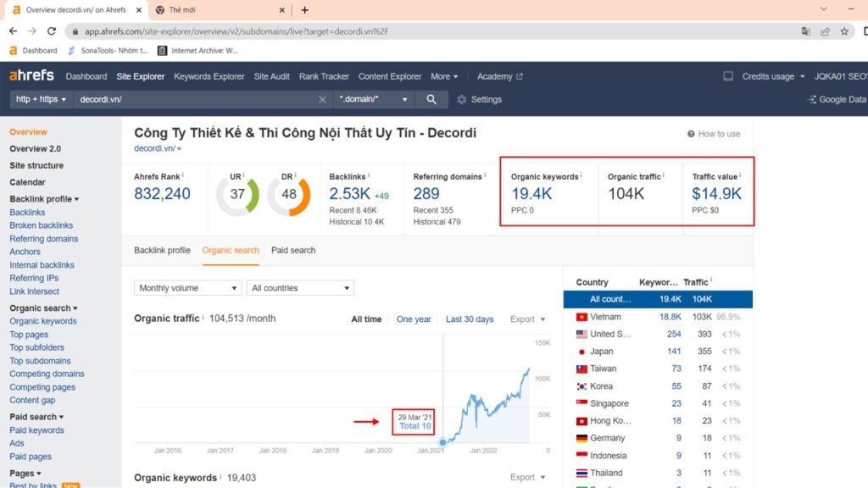Open the http + https protocol dropdown
This screenshot has width=868, height=488.
(41, 99)
